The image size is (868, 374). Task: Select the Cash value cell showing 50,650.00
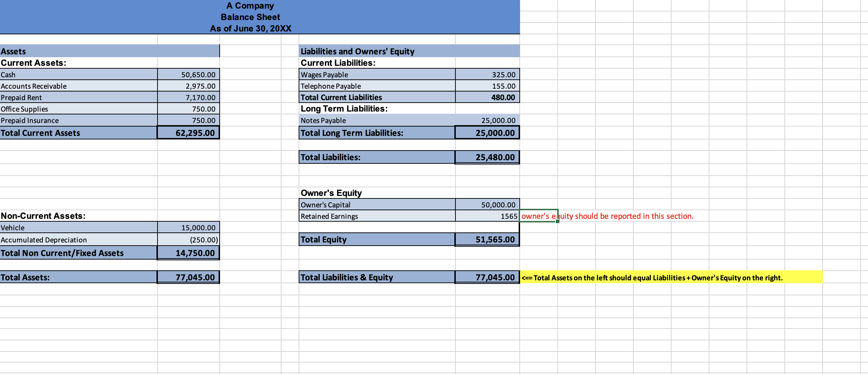coord(188,74)
